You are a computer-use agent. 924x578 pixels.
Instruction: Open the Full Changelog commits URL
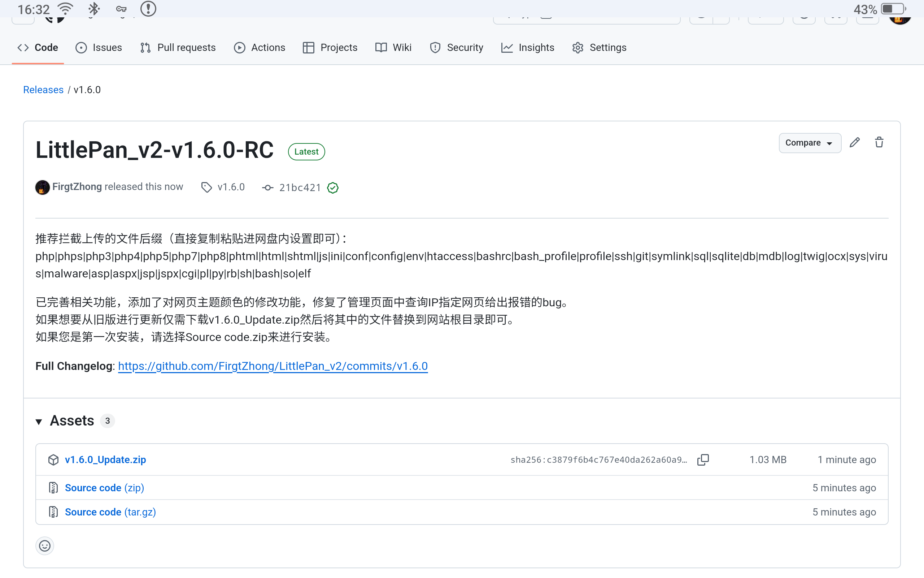273,366
